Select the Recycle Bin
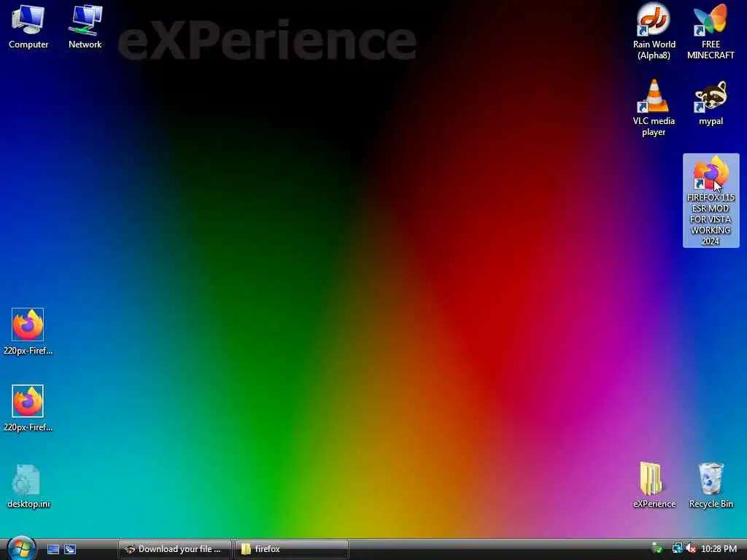747x560 pixels. (x=711, y=485)
